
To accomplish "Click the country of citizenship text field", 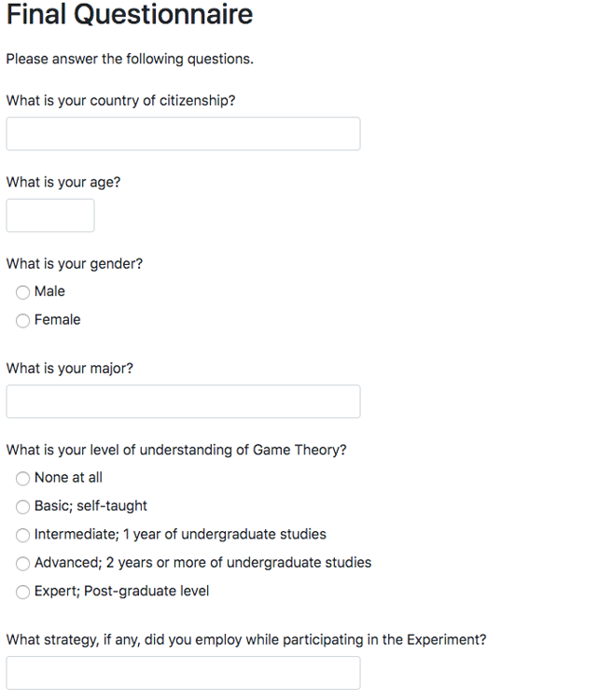I will coord(183,133).
